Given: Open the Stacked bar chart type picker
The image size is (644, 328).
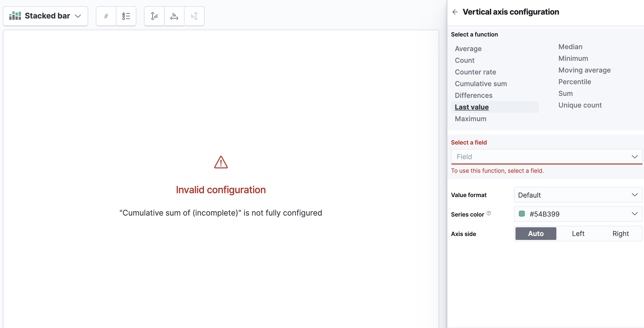Looking at the screenshot, I should [x=45, y=16].
